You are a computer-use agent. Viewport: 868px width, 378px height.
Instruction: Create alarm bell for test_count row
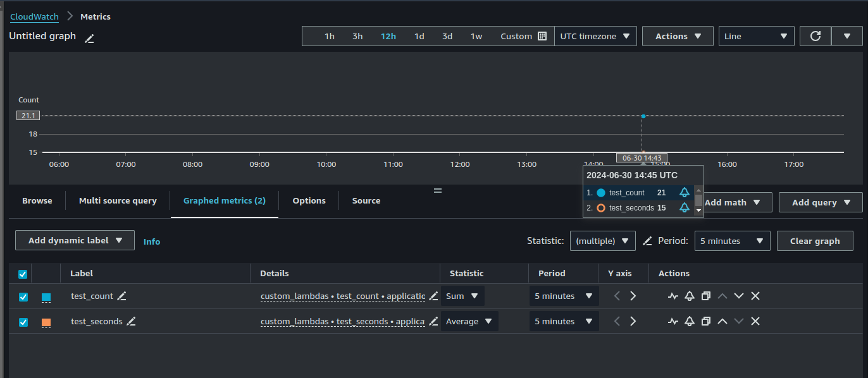click(690, 296)
